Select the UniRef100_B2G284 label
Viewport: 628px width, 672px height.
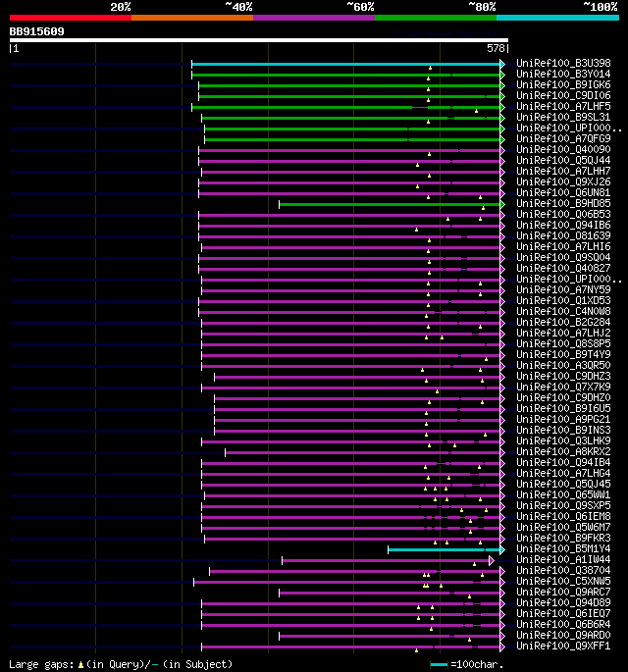click(x=563, y=322)
